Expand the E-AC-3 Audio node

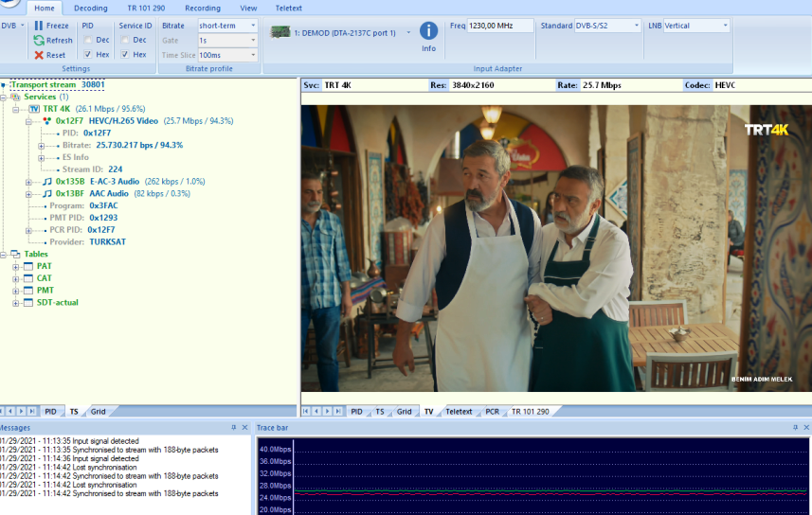click(28, 182)
